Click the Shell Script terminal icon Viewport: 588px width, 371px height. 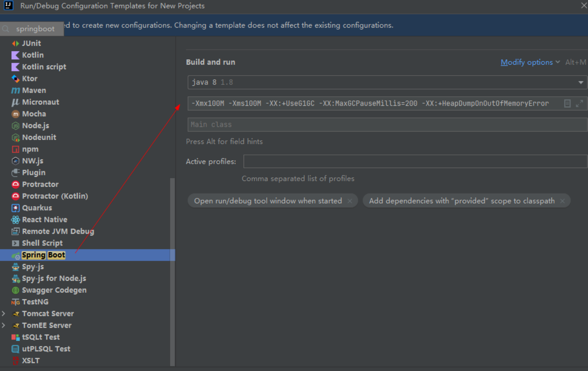(x=15, y=243)
